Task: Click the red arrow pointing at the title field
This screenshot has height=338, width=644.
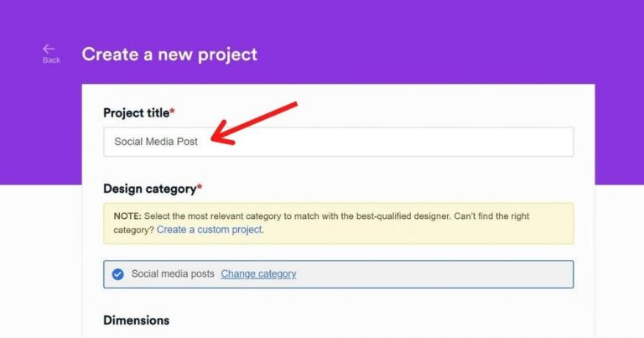Action: coord(252,122)
